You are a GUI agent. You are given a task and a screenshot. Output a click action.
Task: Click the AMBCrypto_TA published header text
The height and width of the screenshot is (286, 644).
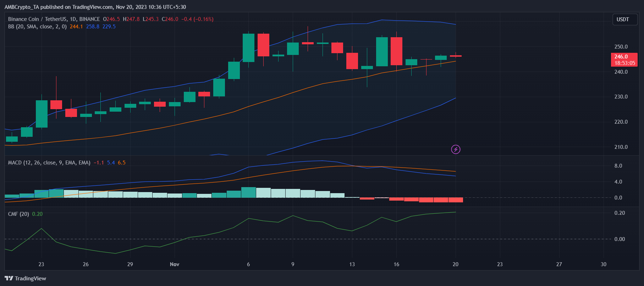[x=95, y=7]
